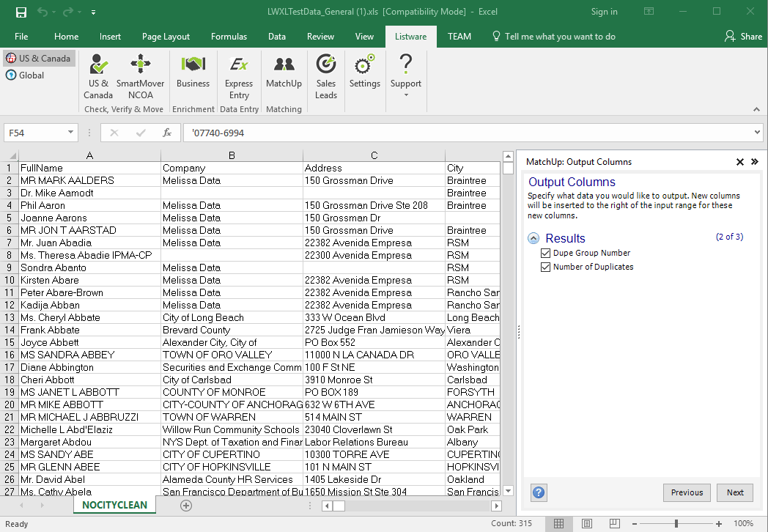
Task: Click the blue help icon in MatchUp pane
Action: (x=539, y=492)
